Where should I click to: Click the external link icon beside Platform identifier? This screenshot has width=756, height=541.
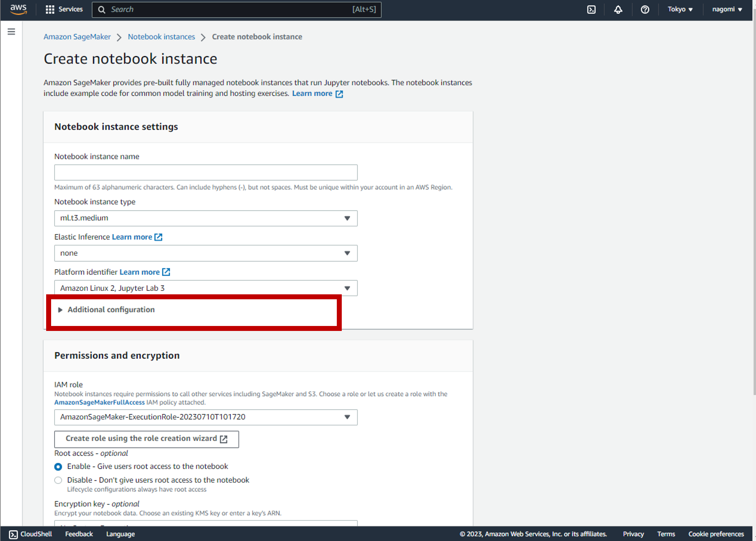166,272
